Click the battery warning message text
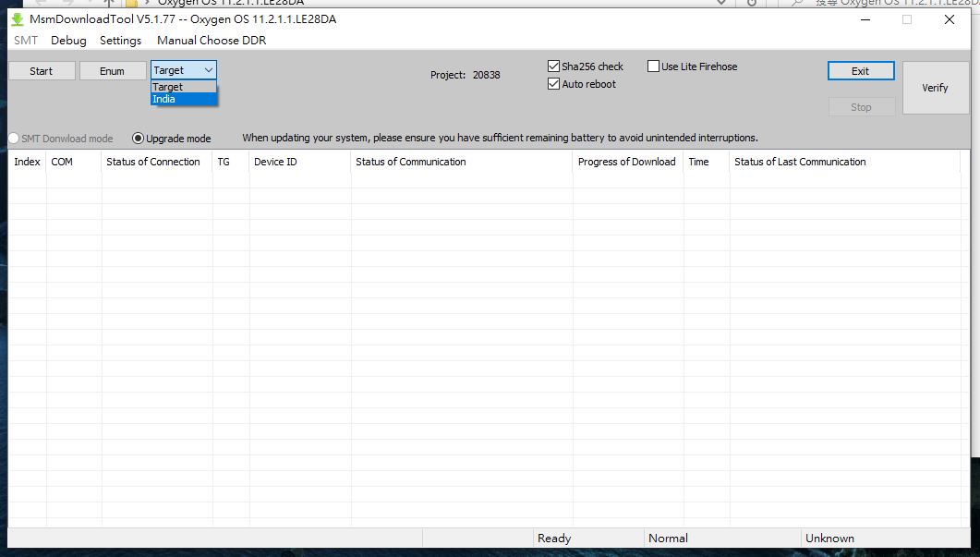Viewport: 980px width, 557px height. (500, 138)
